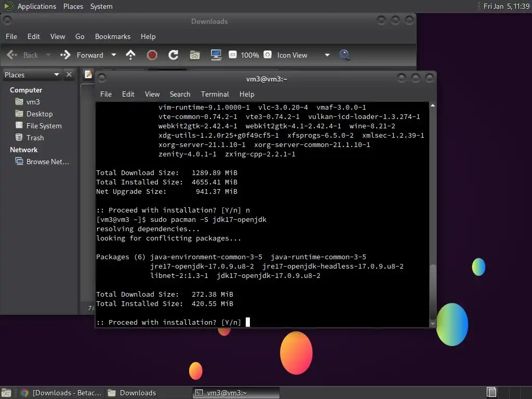
Task: Open the terminal View menu
Action: [x=152, y=94]
